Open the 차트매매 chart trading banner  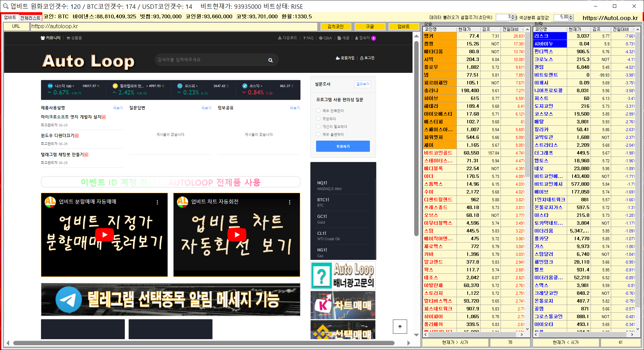(x=343, y=305)
